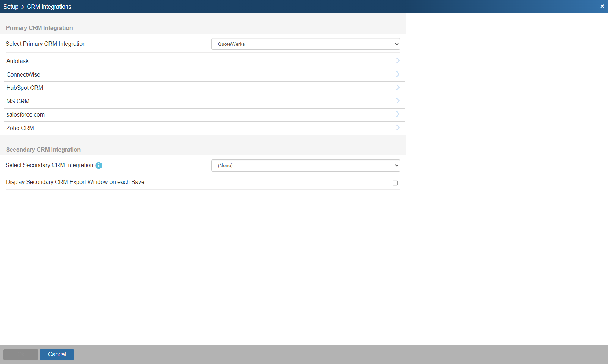Expand the salesforce.com row chevron
The height and width of the screenshot is (364, 608).
pos(398,114)
